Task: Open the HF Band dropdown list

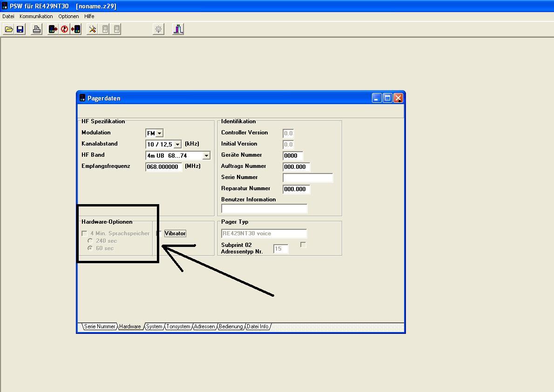Action: tap(206, 156)
